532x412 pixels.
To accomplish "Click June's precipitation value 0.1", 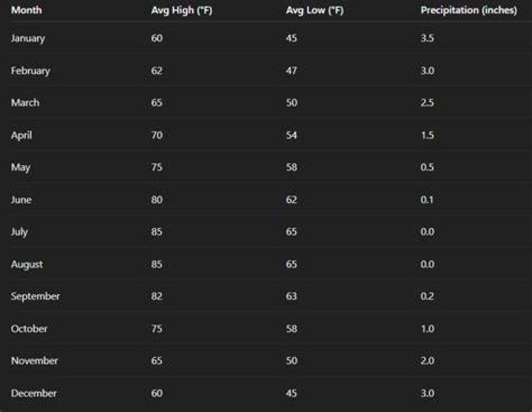I will tap(427, 200).
